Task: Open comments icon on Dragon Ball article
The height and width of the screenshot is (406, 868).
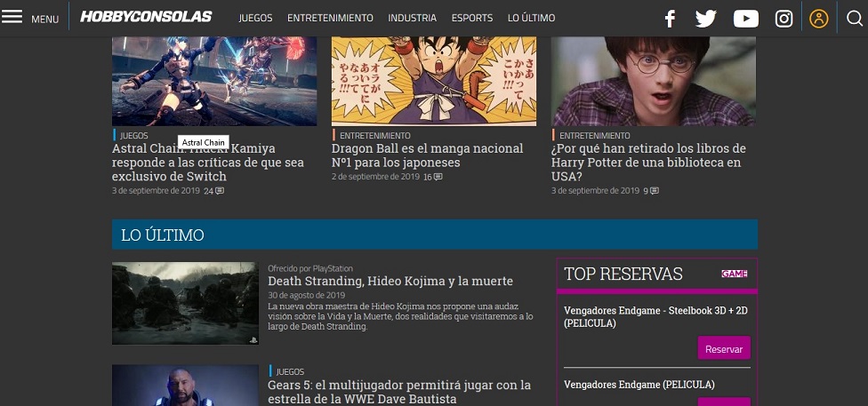Action: [438, 177]
